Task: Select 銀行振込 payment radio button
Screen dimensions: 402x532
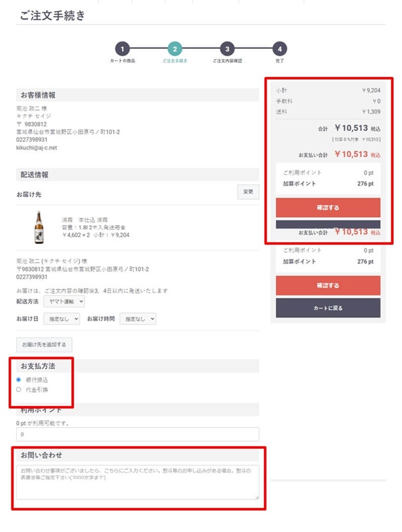Action: [x=19, y=380]
